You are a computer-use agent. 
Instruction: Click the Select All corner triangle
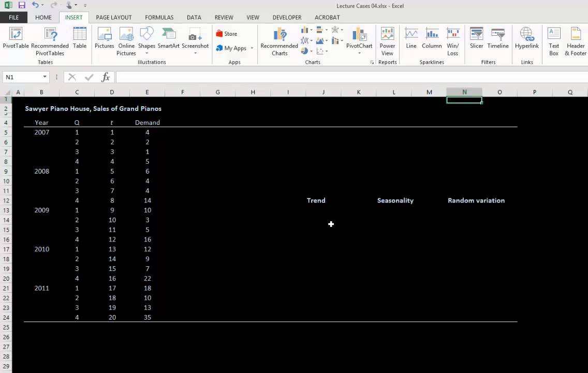pos(7,92)
